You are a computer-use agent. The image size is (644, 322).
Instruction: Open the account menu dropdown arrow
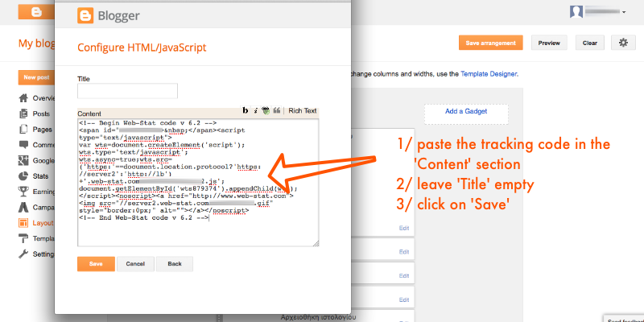pyautogui.click(x=624, y=12)
